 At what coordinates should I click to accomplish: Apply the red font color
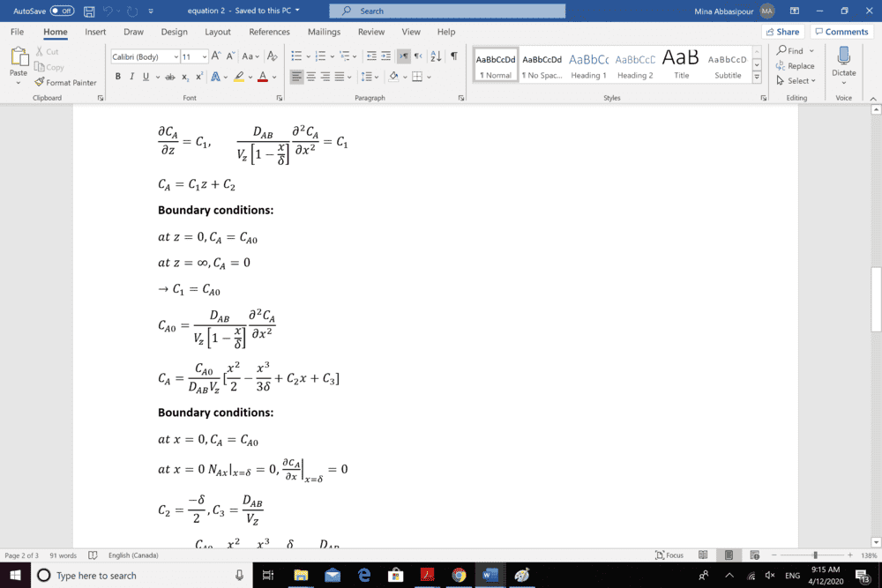(x=263, y=77)
